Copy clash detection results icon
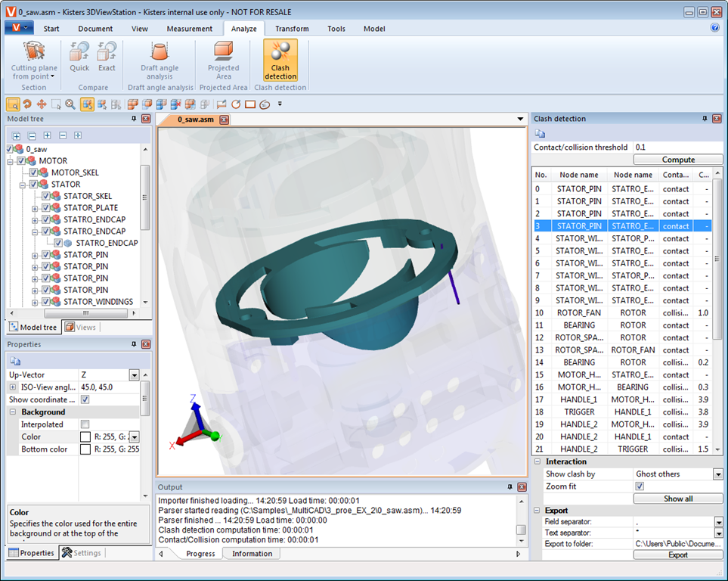The width and height of the screenshot is (728, 581). tap(540, 134)
